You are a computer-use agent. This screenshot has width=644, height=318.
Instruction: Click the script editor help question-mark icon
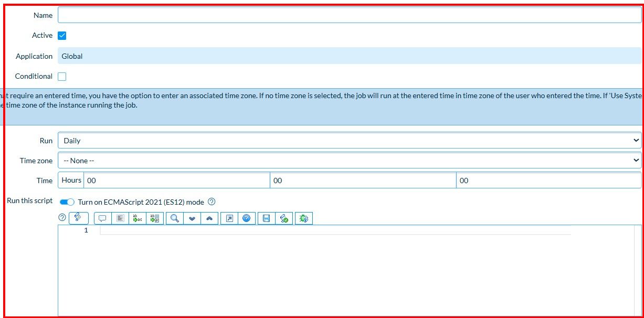(62, 217)
